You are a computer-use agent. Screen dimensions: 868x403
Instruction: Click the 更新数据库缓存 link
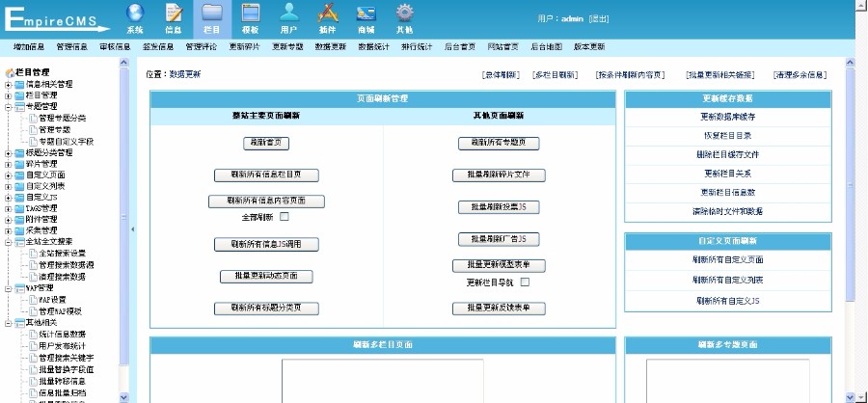pos(728,118)
